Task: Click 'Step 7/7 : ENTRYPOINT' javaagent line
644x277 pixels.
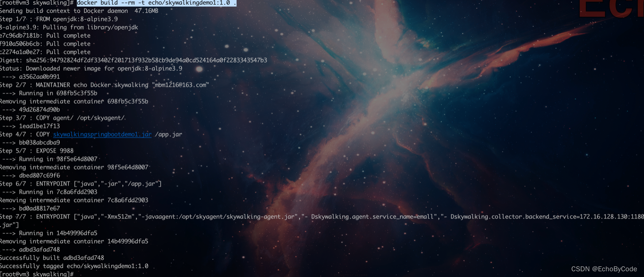Action: click(x=322, y=217)
